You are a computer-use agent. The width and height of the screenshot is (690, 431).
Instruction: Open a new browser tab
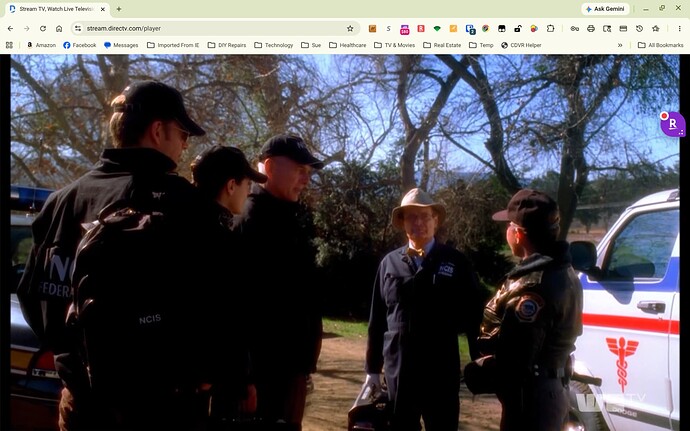pyautogui.click(x=119, y=9)
